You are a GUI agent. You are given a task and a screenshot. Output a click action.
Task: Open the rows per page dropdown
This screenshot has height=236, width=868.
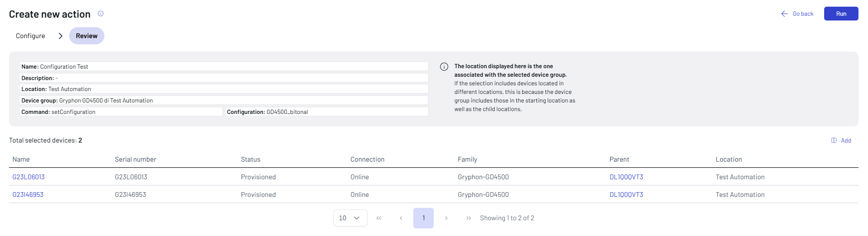click(350, 218)
